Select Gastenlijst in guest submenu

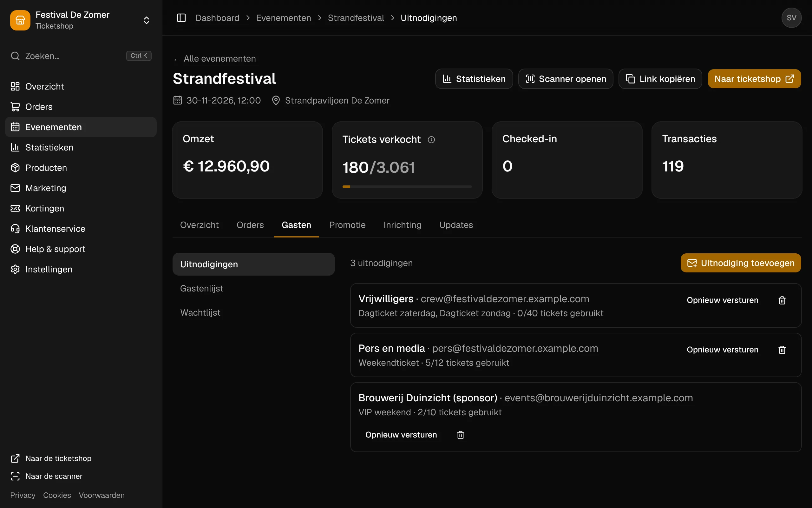coord(254,288)
